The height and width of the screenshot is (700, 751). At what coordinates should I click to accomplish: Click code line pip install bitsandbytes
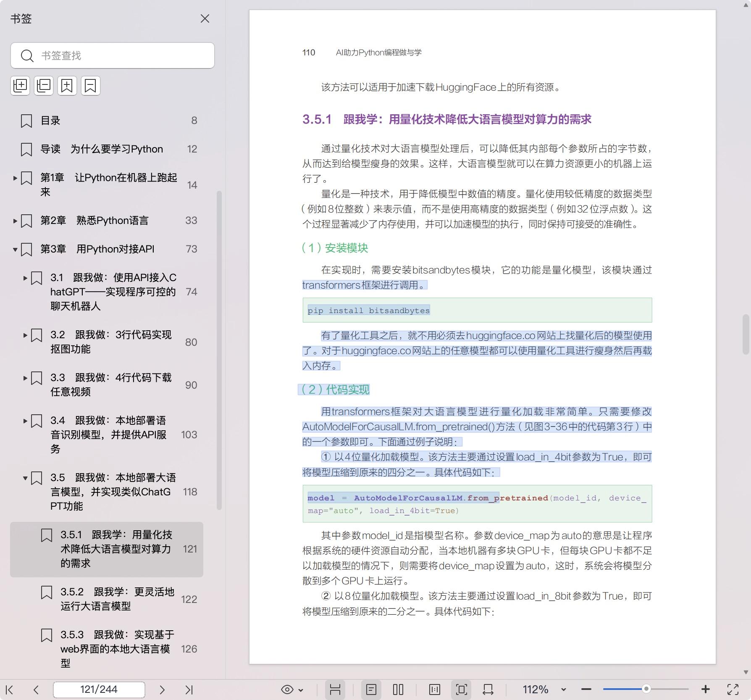[x=369, y=311]
